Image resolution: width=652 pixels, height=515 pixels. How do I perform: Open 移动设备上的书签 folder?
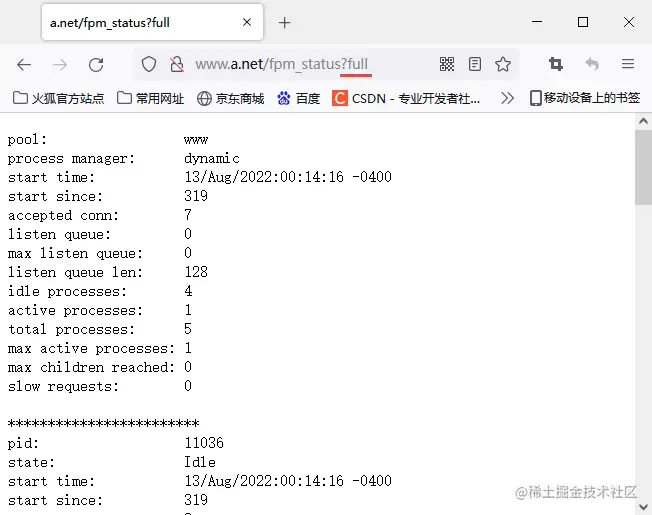[x=585, y=98]
